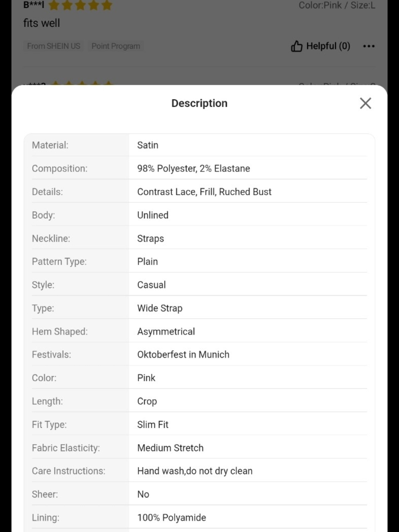This screenshot has width=399, height=532.
Task: Close the Description panel with X
Action: pos(365,103)
